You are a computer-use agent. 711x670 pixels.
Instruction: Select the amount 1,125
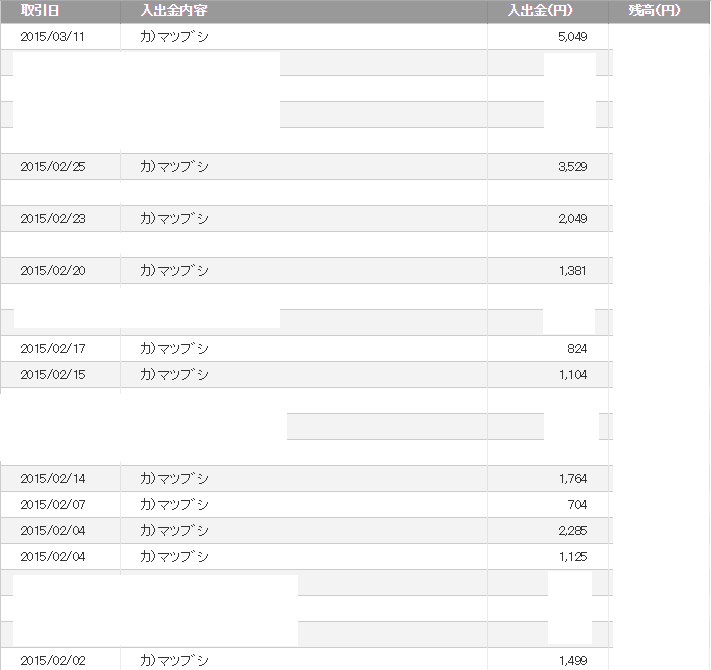click(573, 557)
